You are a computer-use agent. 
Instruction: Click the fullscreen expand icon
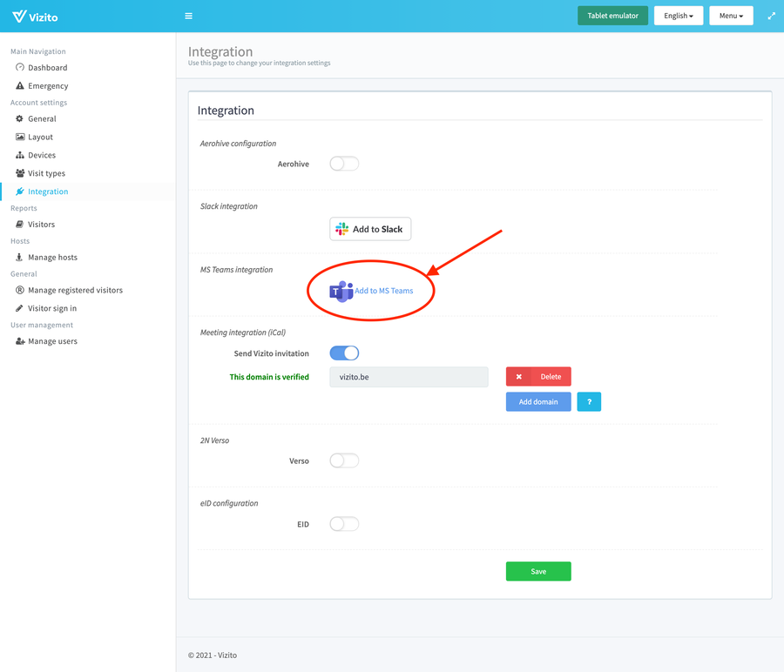click(771, 16)
